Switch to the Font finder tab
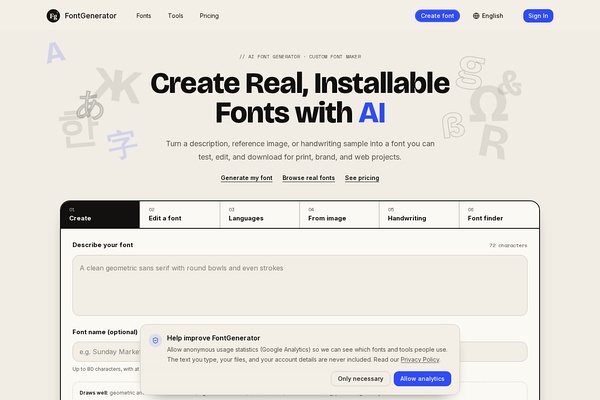Image resolution: width=600 pixels, height=400 pixels. pyautogui.click(x=499, y=215)
